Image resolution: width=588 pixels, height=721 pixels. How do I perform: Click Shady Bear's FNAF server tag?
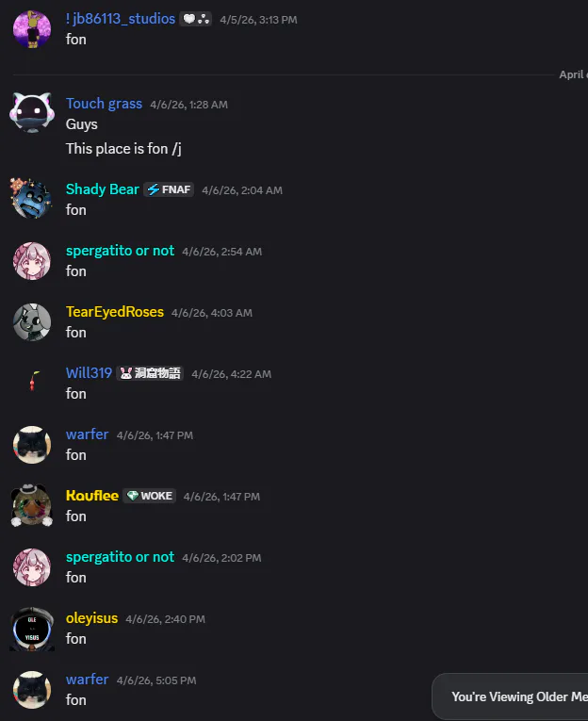169,189
